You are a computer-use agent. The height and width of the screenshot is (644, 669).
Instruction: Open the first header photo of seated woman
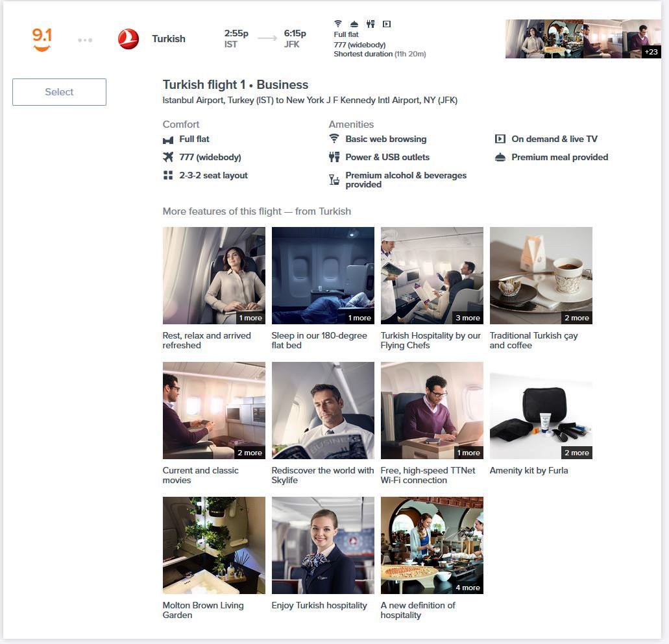(x=525, y=39)
